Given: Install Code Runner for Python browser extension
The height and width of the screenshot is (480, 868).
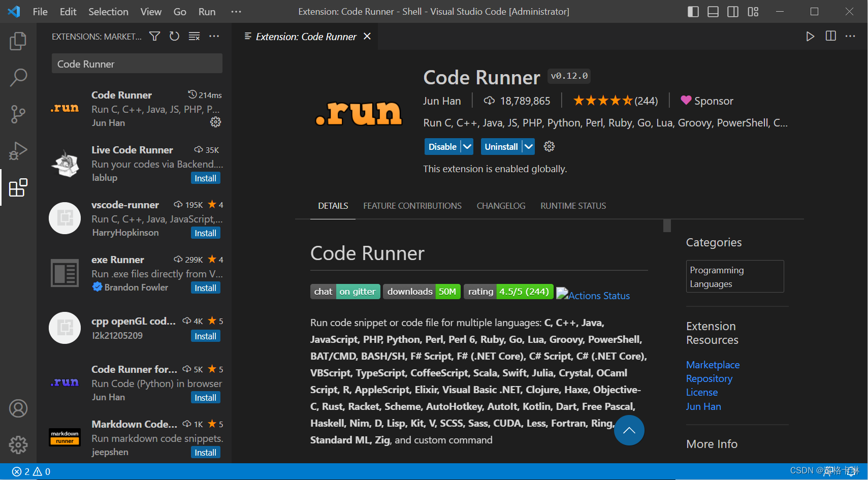Looking at the screenshot, I should (205, 398).
